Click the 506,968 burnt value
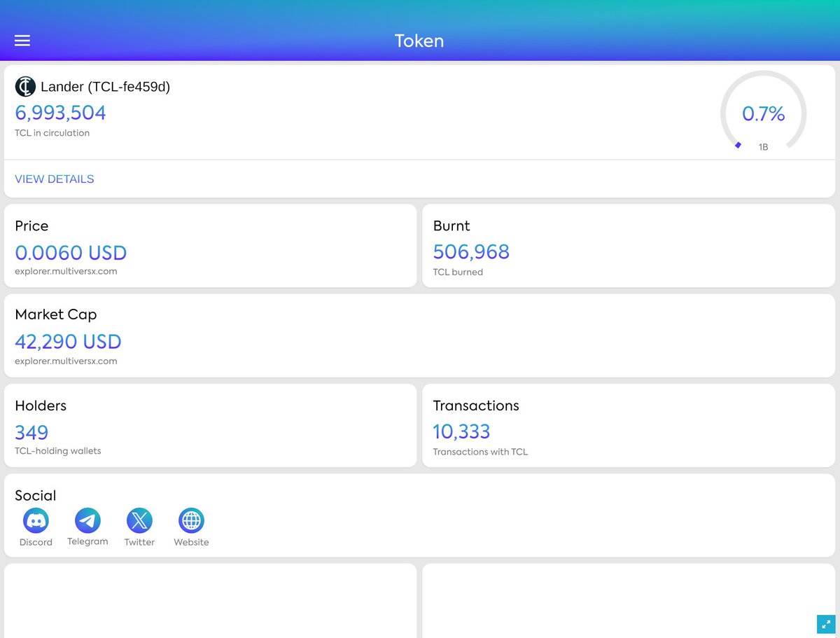 click(471, 252)
